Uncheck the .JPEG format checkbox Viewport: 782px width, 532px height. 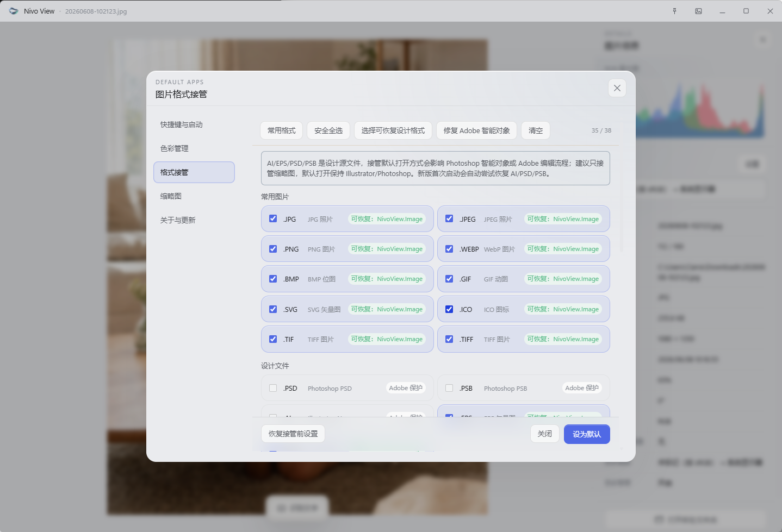click(x=449, y=218)
